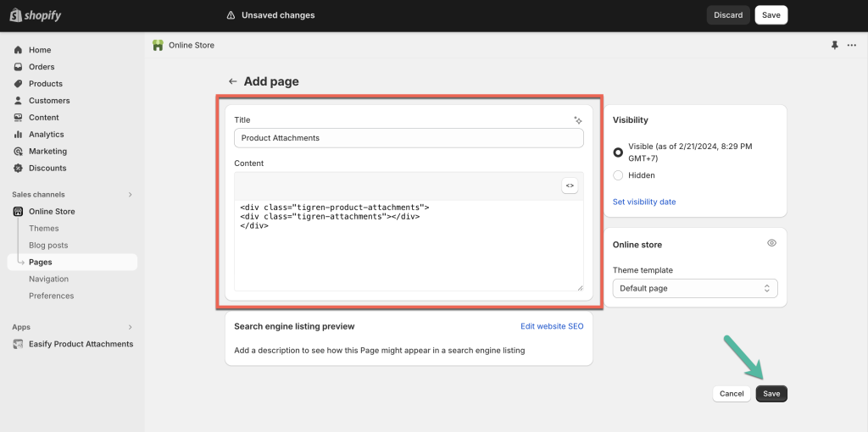
Task: Click the Discounts badge icon
Action: pos(18,169)
